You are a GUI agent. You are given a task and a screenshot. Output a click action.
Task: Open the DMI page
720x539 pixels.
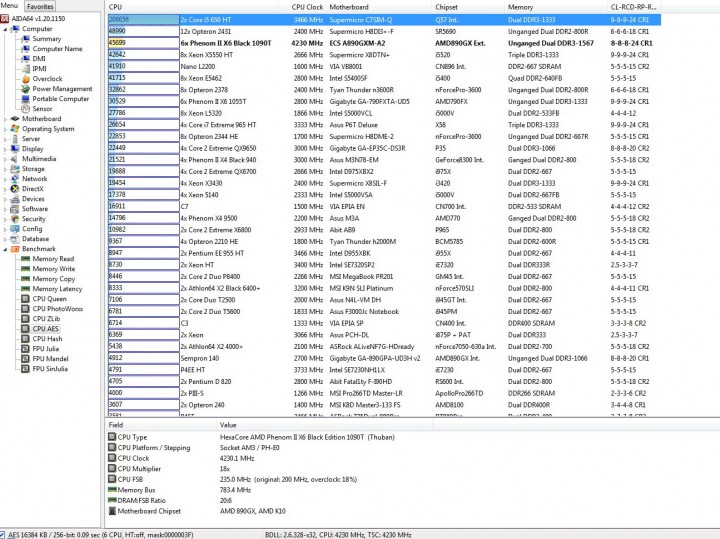[x=39, y=59]
